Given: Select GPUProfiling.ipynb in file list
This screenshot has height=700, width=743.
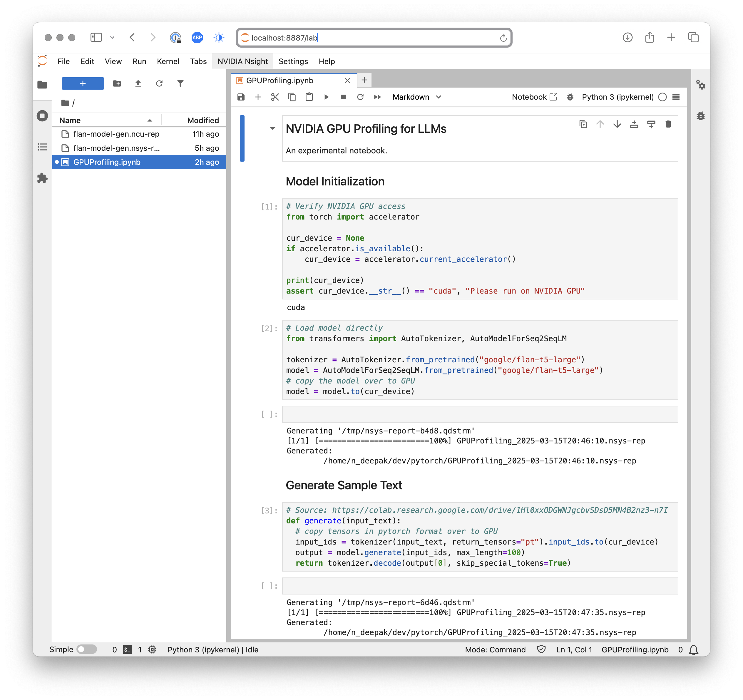Looking at the screenshot, I should click(139, 162).
